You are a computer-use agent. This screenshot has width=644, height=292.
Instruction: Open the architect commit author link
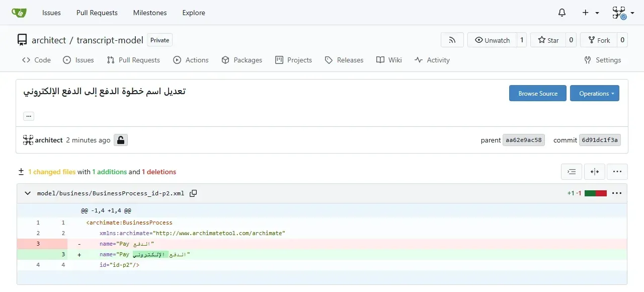coord(49,140)
